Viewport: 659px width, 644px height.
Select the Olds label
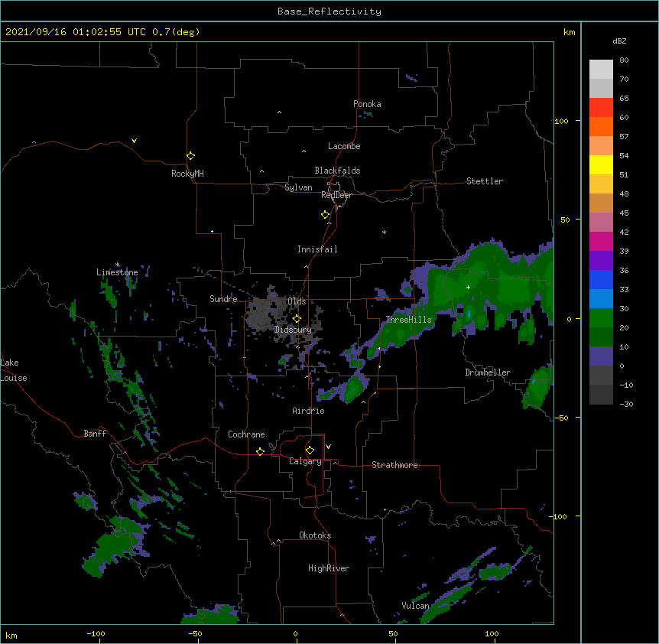coord(297,301)
